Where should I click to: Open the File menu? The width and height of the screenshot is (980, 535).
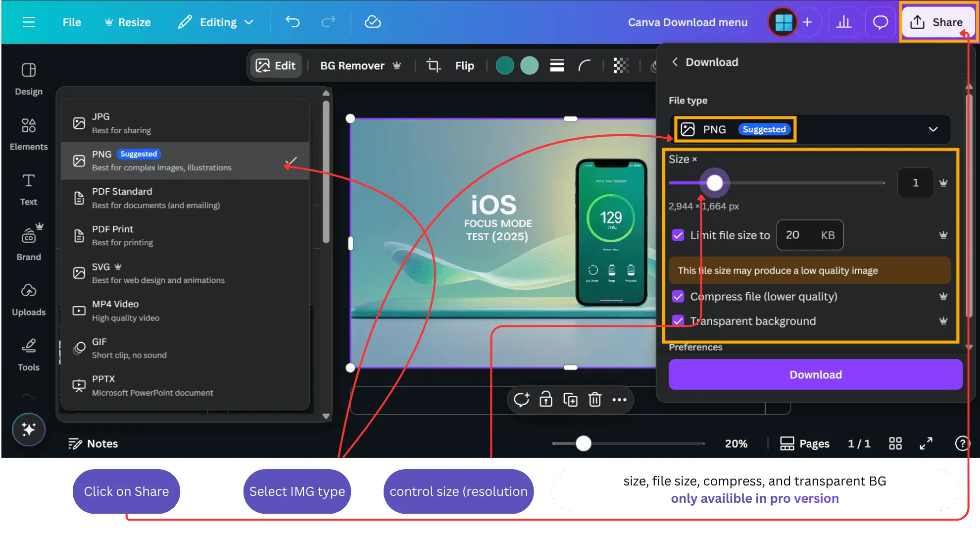72,22
